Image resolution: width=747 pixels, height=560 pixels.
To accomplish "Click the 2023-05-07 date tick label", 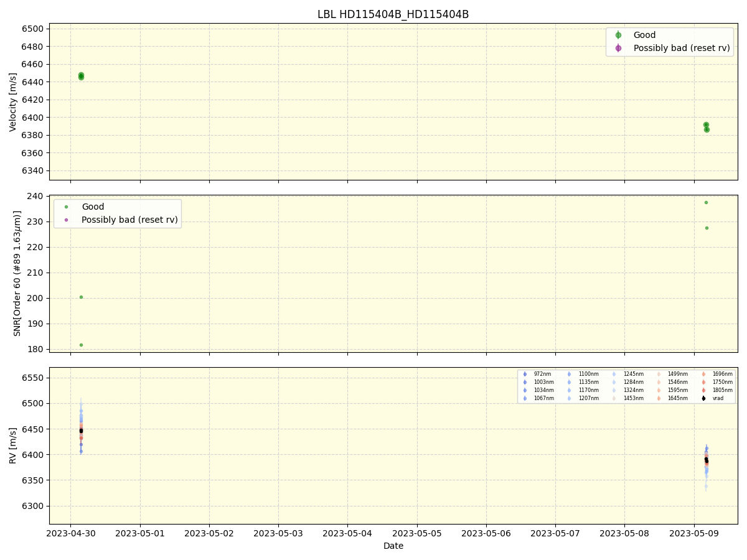I will 555,533.
